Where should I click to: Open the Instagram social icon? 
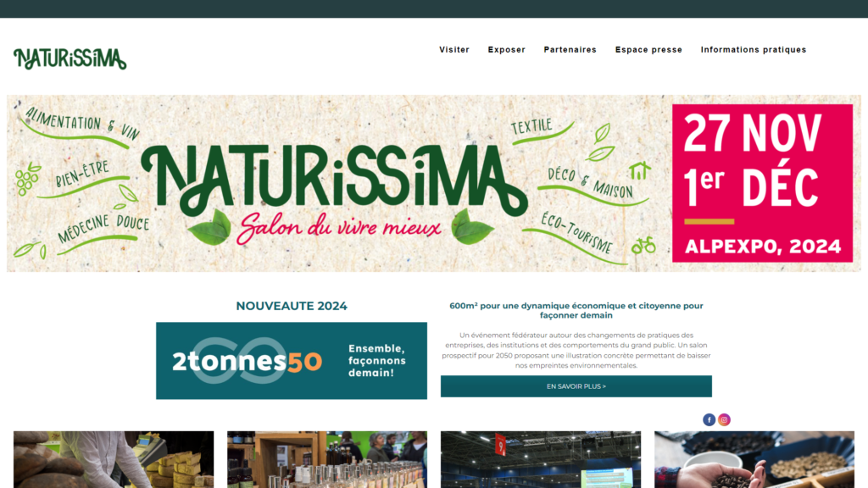(x=724, y=420)
